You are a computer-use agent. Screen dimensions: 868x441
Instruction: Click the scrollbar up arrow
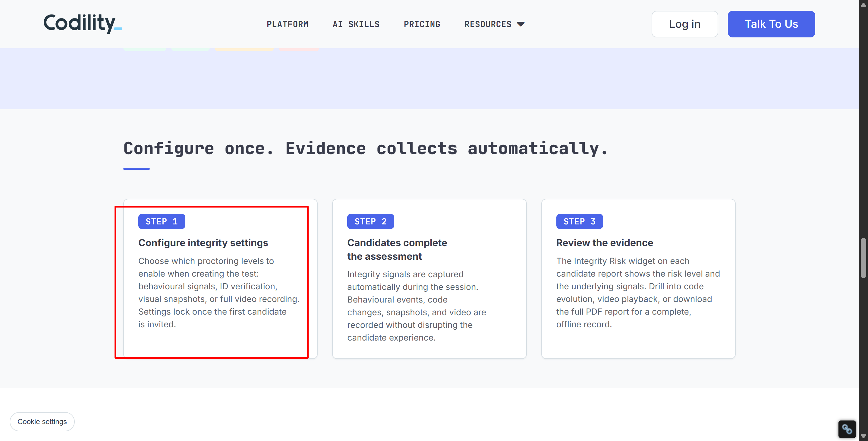(x=863, y=5)
